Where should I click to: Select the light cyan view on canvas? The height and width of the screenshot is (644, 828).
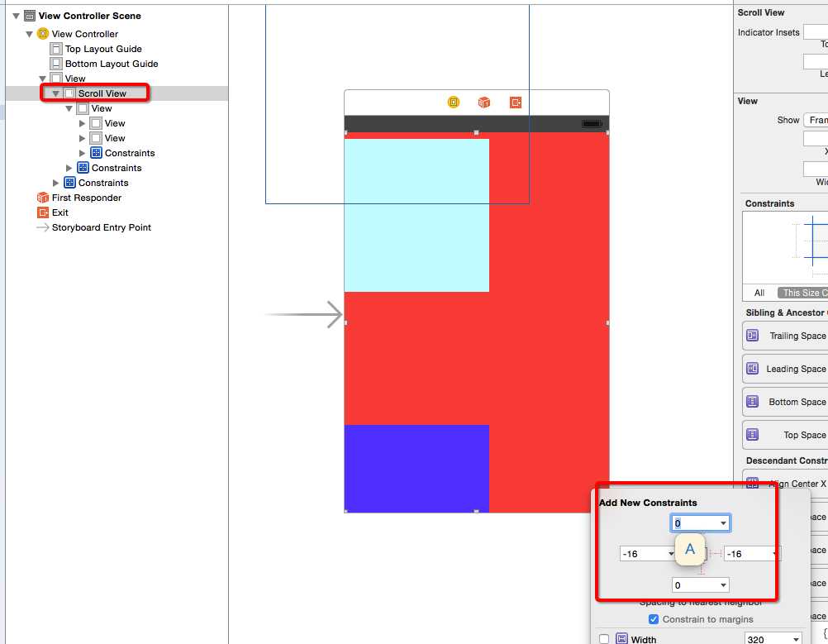point(416,215)
